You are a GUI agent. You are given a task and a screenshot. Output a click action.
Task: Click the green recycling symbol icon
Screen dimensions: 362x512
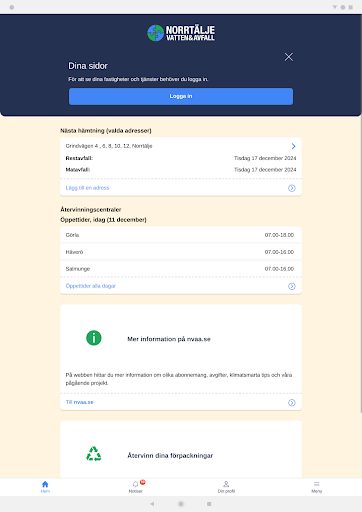[94, 454]
